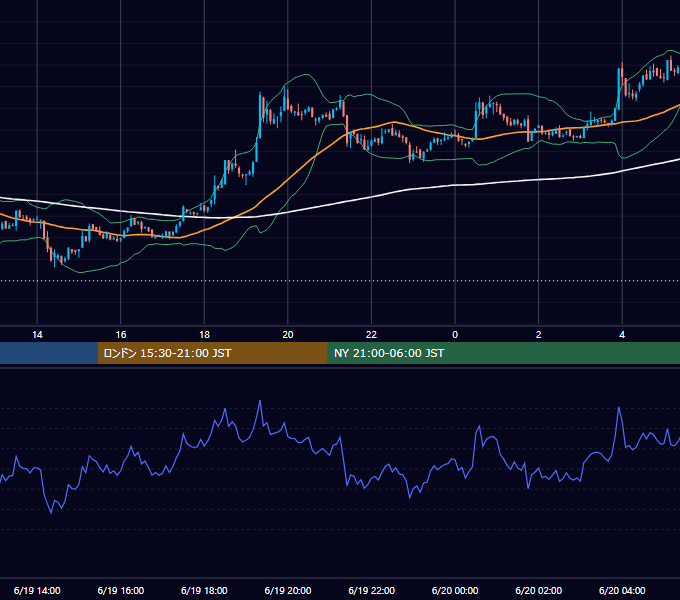Viewport: 680px width, 600px height.
Task: Click the 4 hour label on price chart axis
Action: coord(622,335)
